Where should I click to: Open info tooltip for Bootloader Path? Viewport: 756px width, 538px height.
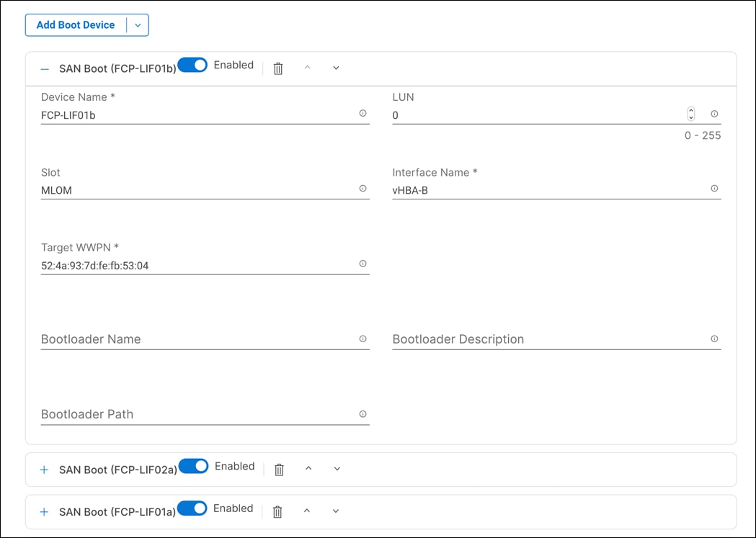(363, 414)
